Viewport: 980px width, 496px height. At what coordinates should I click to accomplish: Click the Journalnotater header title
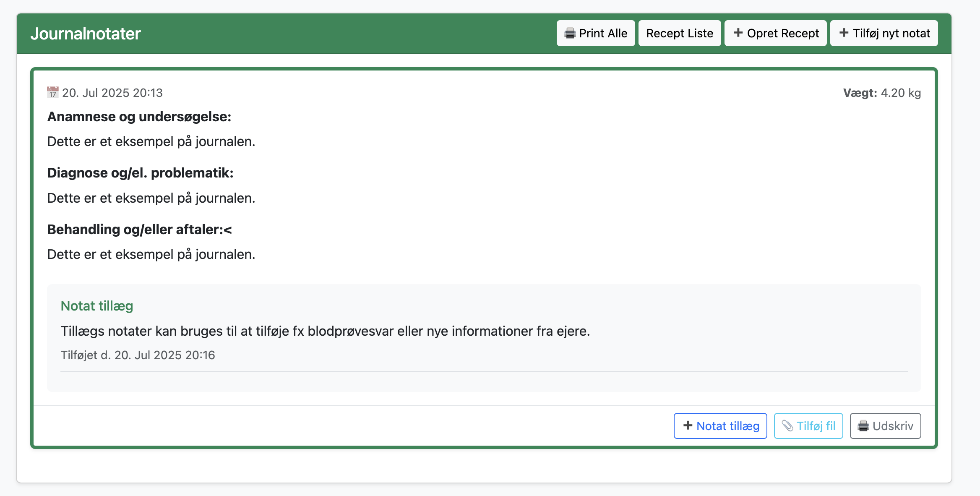pos(86,34)
